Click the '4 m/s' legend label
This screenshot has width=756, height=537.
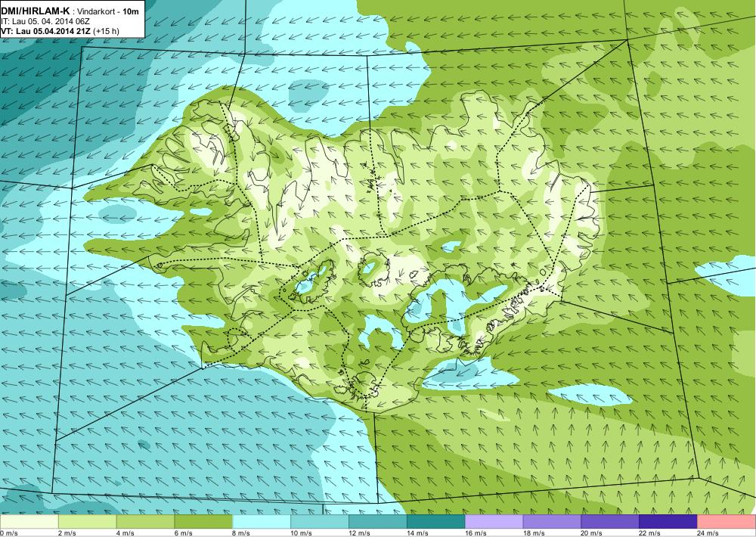125,533
